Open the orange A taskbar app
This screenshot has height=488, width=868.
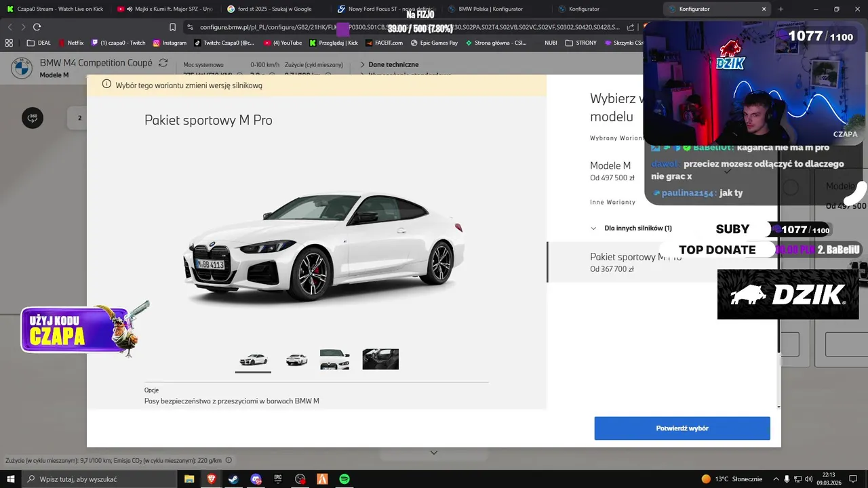323,479
